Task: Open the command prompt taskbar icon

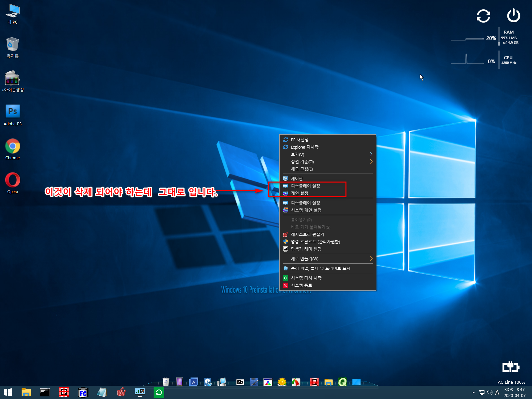Action: coord(45,392)
